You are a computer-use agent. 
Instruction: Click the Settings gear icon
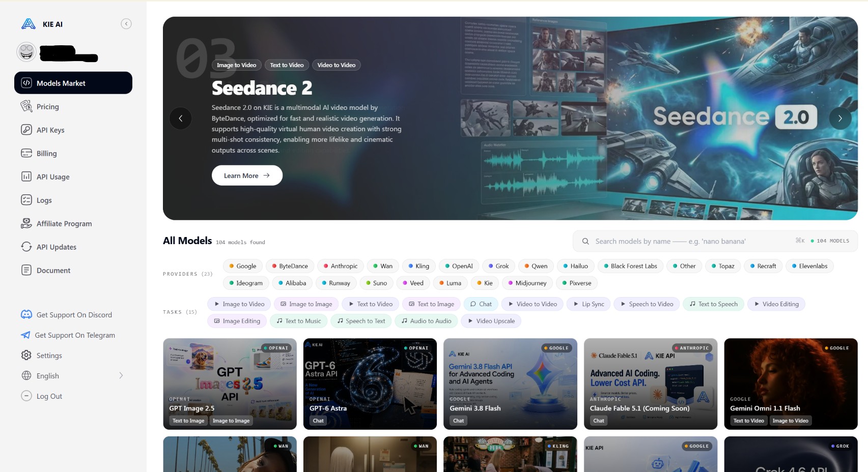coord(26,355)
